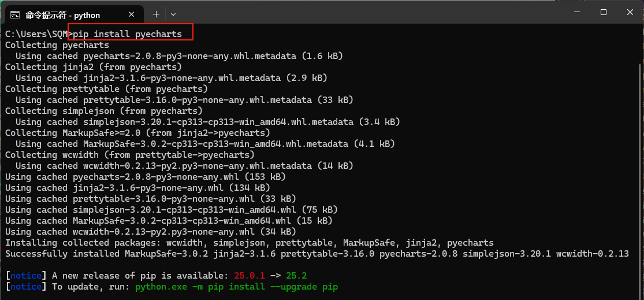The width and height of the screenshot is (644, 300).
Task: Click the 'Collecting prettytable (from pyecharts)' line
Action: (106, 89)
